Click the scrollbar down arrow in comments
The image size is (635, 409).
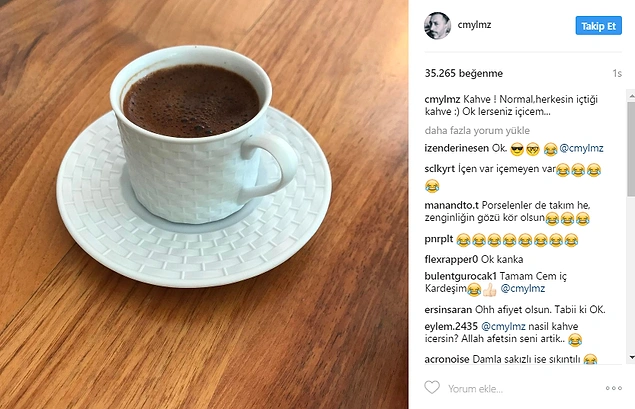pos(631,357)
